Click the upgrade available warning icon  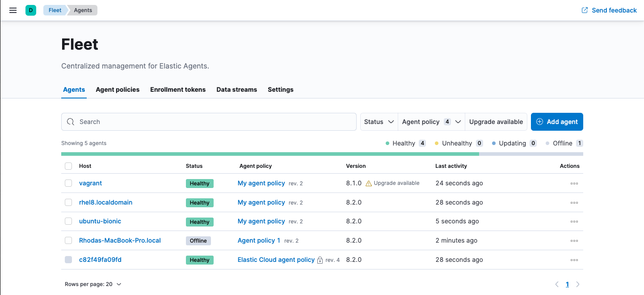tap(369, 184)
